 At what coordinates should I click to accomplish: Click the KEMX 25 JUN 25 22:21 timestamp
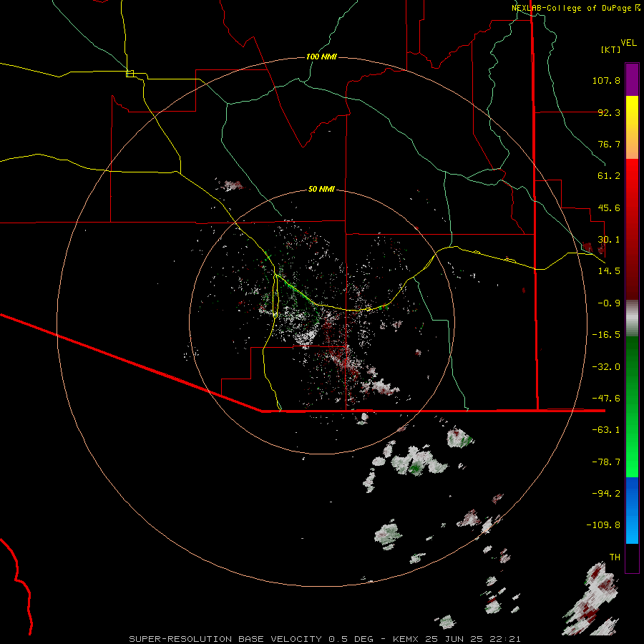tap(457, 639)
